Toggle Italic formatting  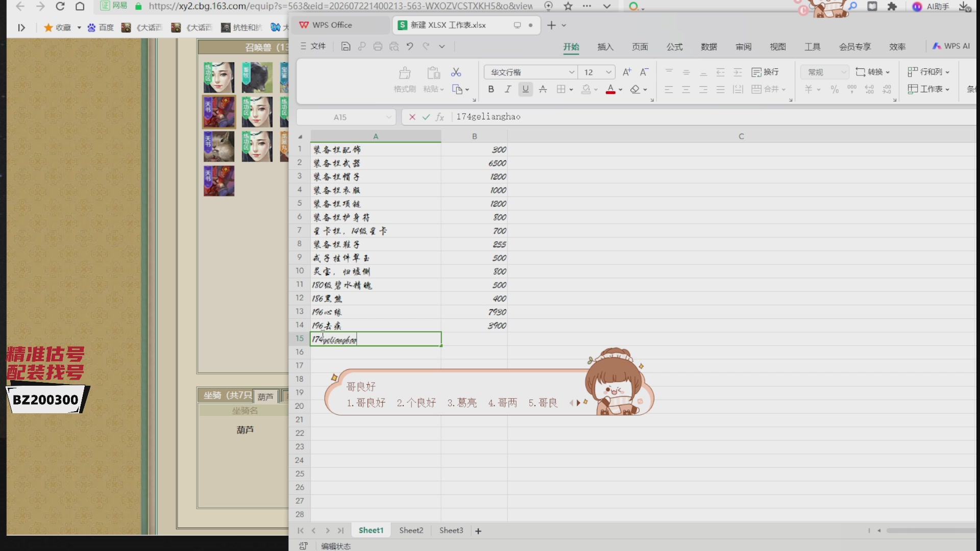(x=508, y=89)
